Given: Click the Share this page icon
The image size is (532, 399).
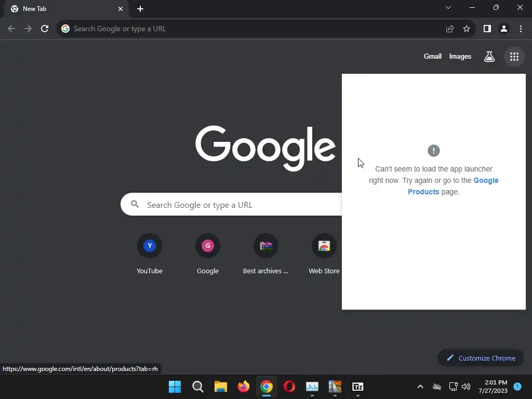Looking at the screenshot, I should tap(450, 29).
